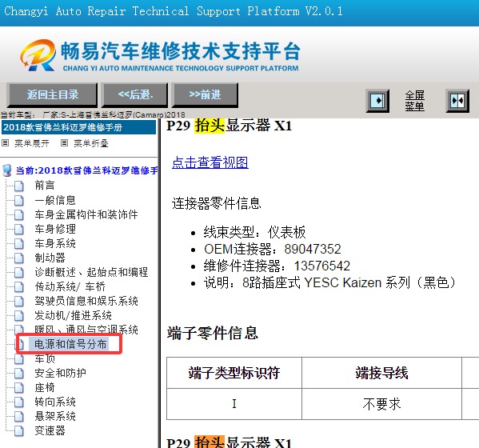Click the page icon next to 车身金属构件和装饰件
Viewport: 479px width, 448px height.
(x=19, y=215)
